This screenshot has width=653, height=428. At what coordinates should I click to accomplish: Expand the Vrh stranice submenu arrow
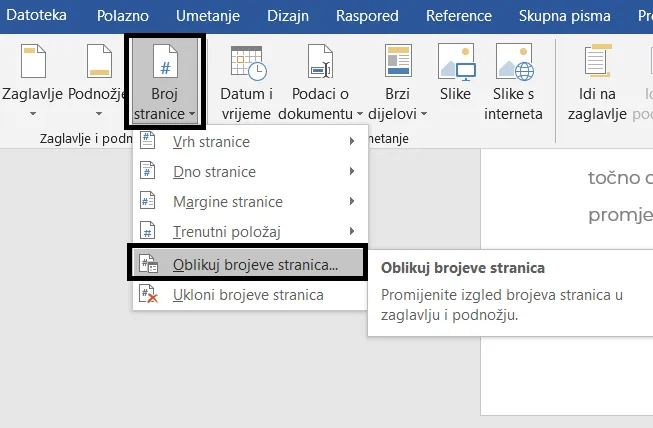pyautogui.click(x=352, y=141)
